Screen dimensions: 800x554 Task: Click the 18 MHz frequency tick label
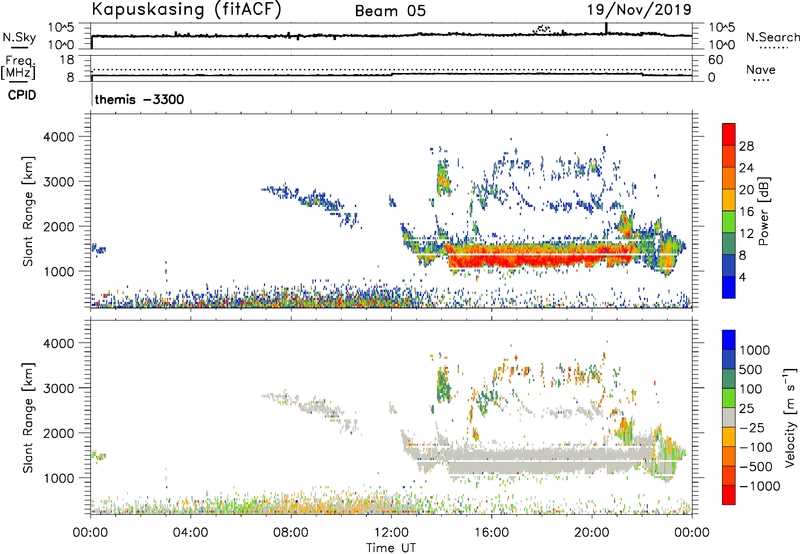(67, 60)
